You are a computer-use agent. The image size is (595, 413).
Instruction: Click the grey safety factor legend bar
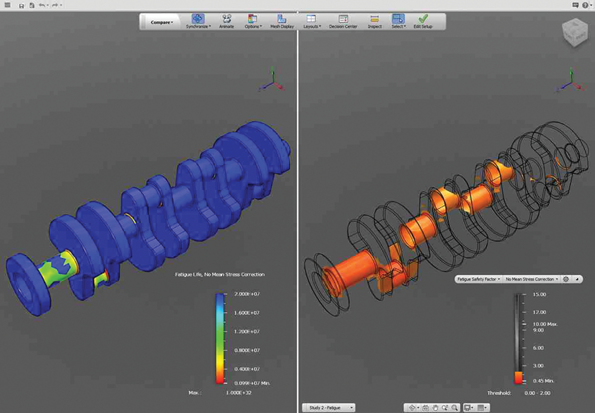(x=518, y=333)
